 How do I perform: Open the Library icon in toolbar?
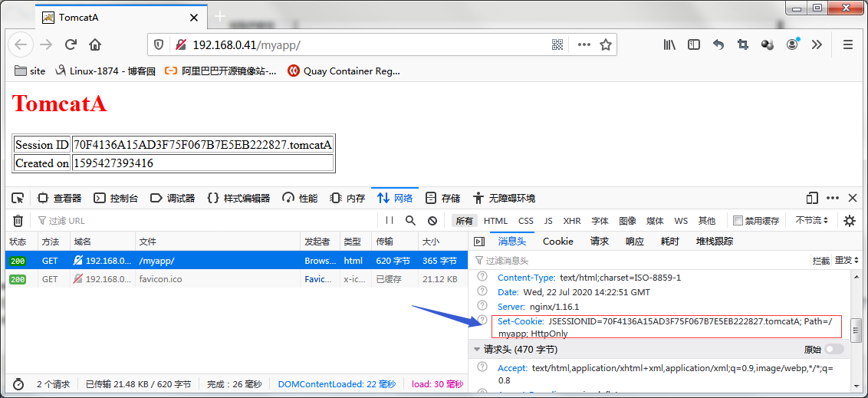tap(669, 44)
